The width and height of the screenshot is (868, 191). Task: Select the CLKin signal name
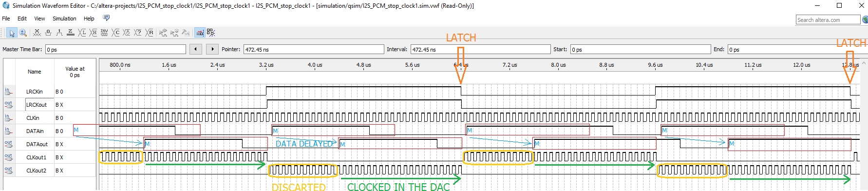tap(33, 118)
